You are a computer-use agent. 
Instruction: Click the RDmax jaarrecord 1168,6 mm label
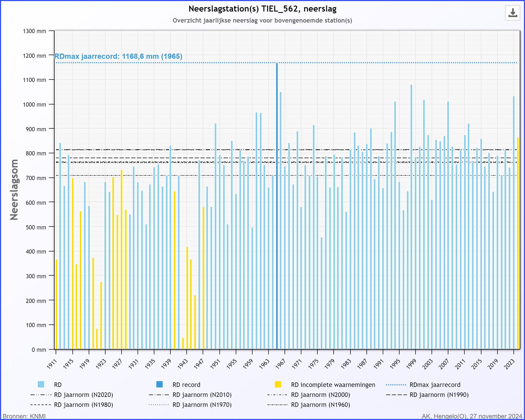[x=118, y=56]
